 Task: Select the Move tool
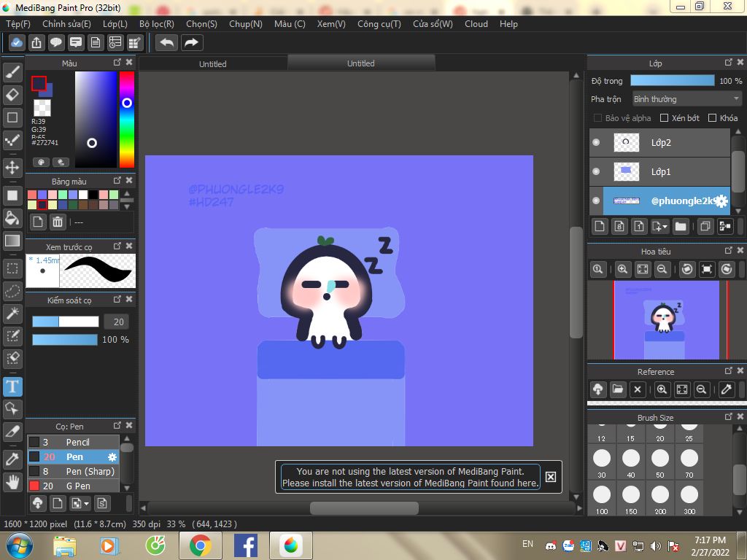(x=12, y=168)
